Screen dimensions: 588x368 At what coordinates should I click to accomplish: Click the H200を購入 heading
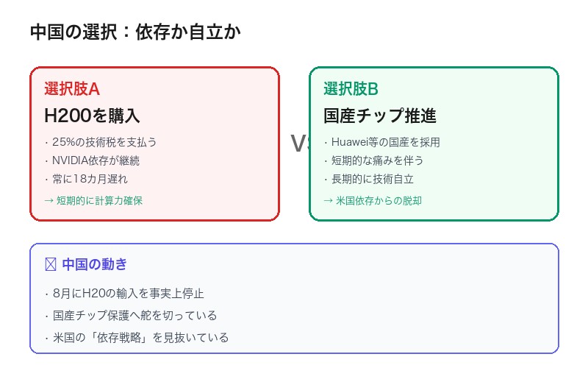(x=92, y=116)
